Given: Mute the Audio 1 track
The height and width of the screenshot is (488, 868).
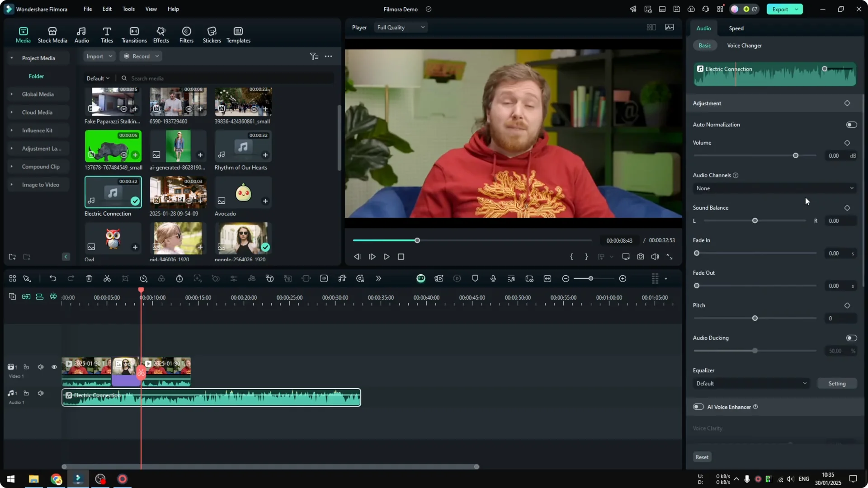Looking at the screenshot, I should click(40, 393).
